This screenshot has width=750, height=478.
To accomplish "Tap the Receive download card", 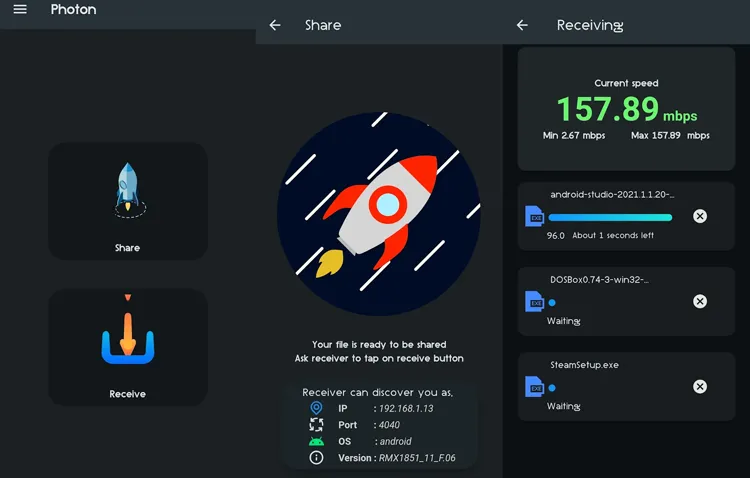I will coord(128,347).
